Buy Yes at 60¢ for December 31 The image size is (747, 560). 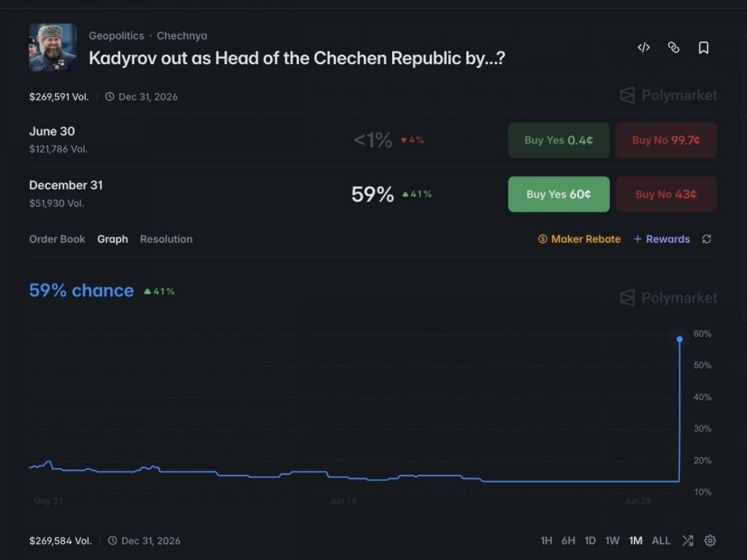click(558, 194)
